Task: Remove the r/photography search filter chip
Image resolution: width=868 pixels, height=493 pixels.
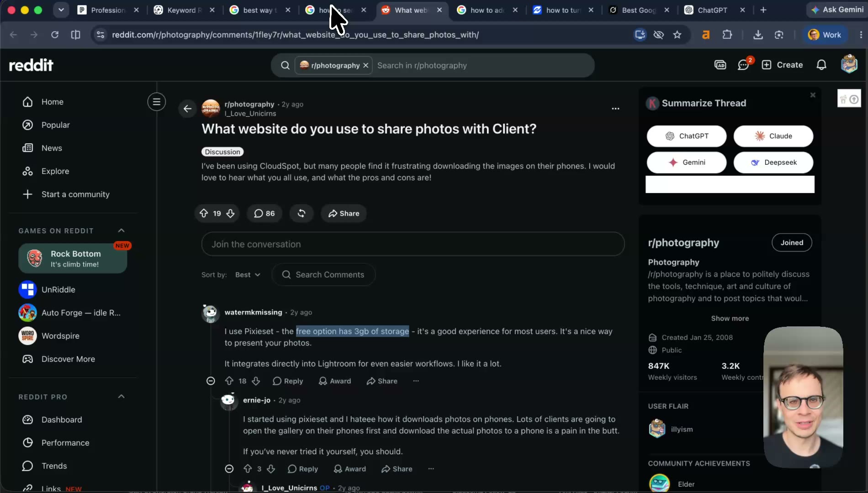Action: coord(365,65)
